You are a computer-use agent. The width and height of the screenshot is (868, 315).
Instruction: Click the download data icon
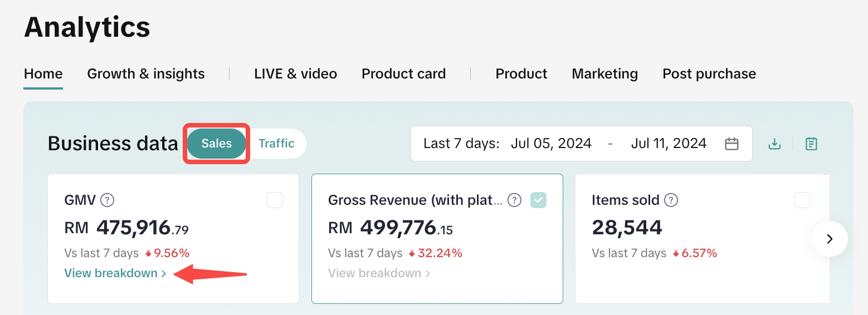(774, 144)
